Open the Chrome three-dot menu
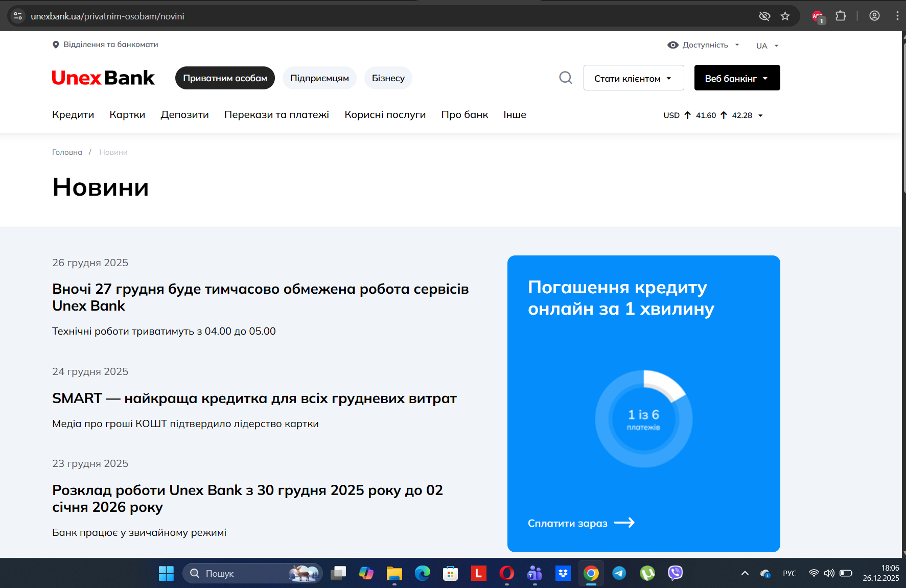The height and width of the screenshot is (588, 906). pos(897,16)
